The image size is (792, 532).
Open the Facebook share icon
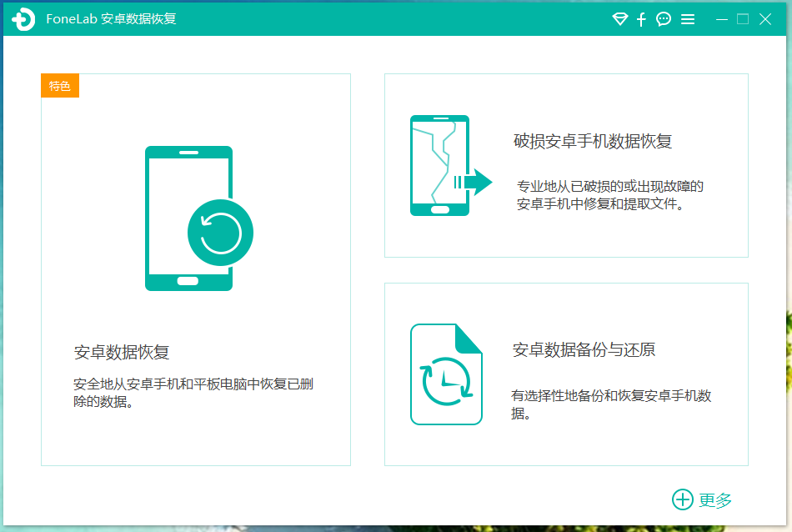click(641, 19)
